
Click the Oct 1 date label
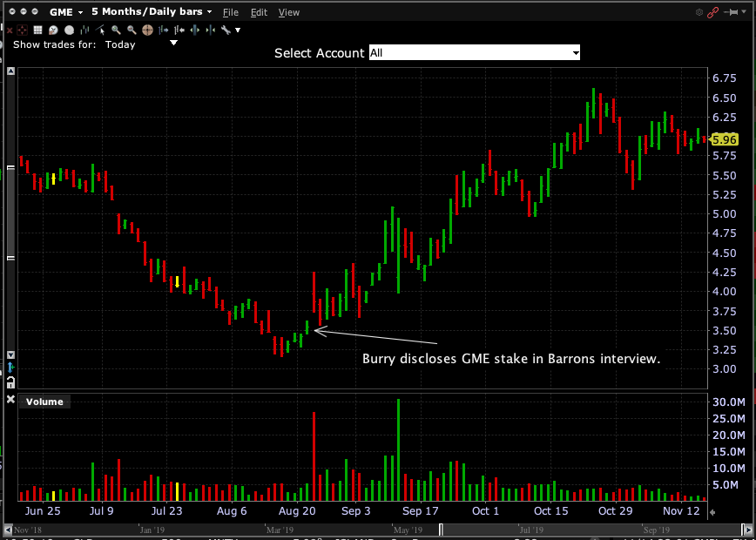pos(486,510)
